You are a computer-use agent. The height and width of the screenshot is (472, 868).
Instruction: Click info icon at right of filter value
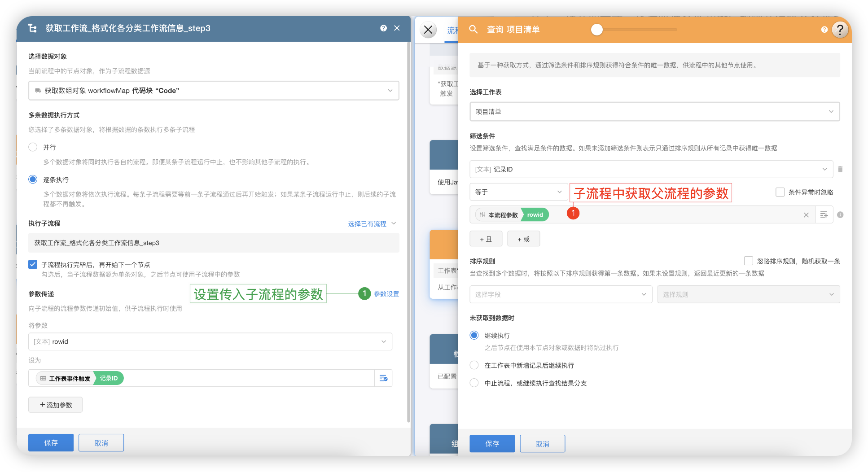(840, 215)
